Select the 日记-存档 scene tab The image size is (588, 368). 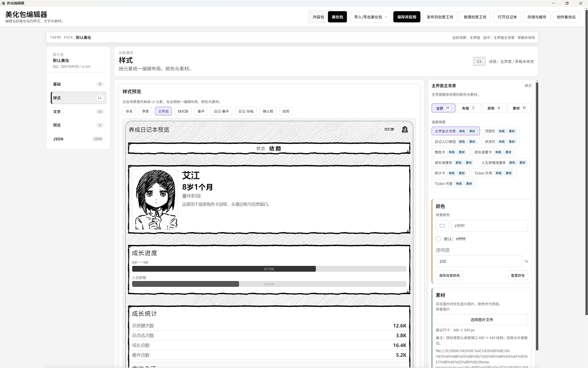[x=246, y=111]
